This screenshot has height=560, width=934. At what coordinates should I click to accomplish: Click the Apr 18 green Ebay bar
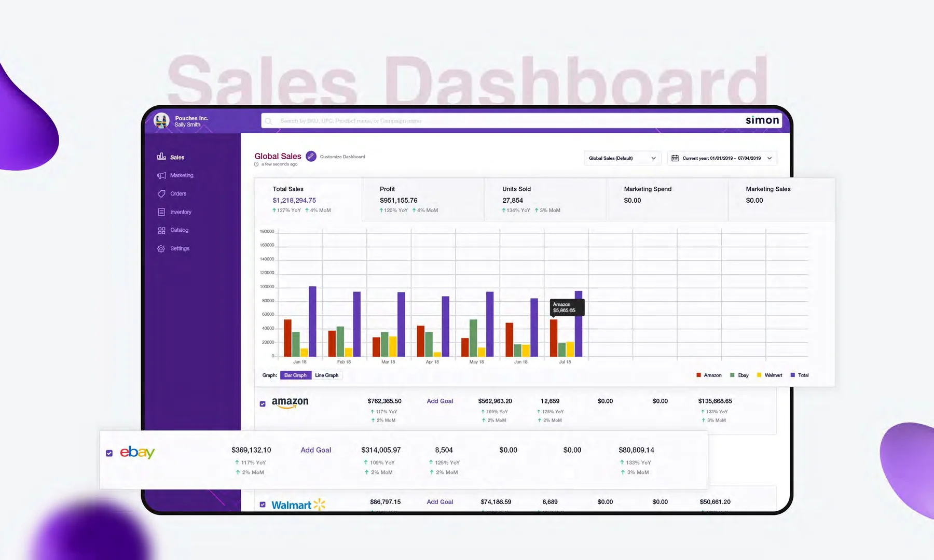click(429, 344)
